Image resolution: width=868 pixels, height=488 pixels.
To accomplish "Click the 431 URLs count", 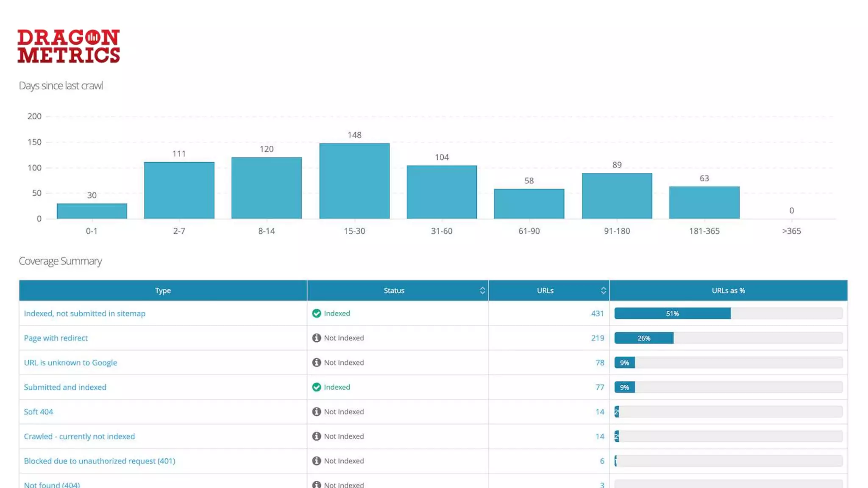I will (x=597, y=313).
